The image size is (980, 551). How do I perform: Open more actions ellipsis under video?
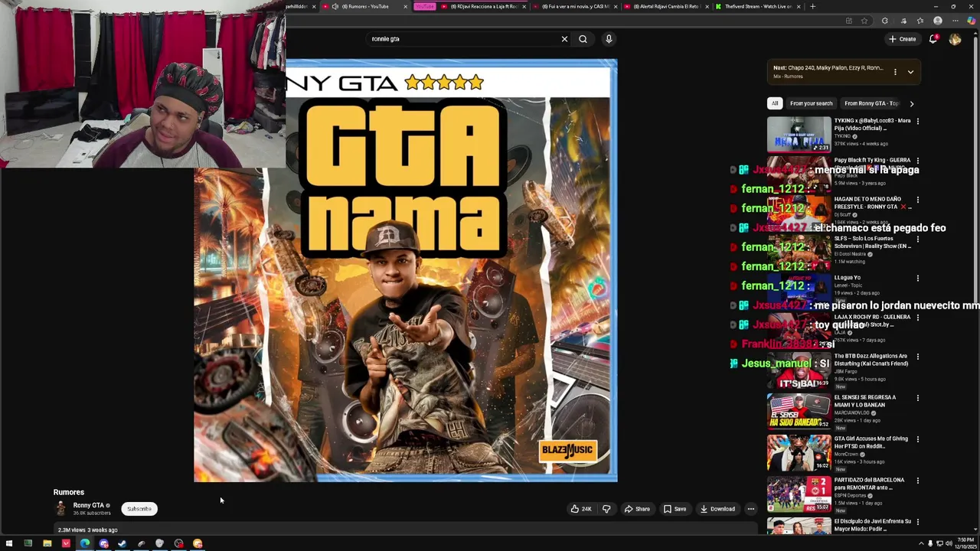tap(750, 509)
